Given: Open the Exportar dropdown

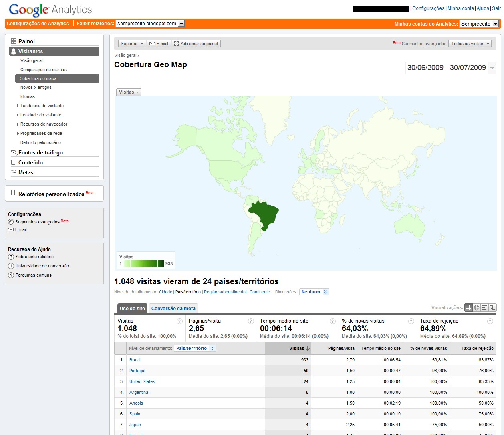Looking at the screenshot, I should click(132, 44).
